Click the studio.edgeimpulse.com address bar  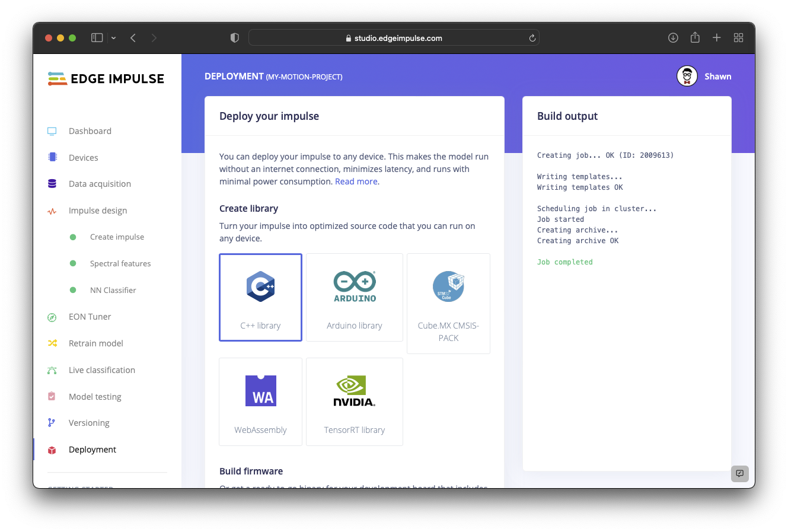[394, 38]
